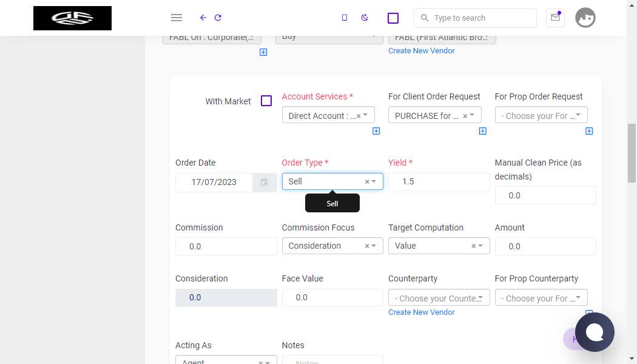637x364 pixels.
Task: Open the user avatar menu
Action: 585,18
